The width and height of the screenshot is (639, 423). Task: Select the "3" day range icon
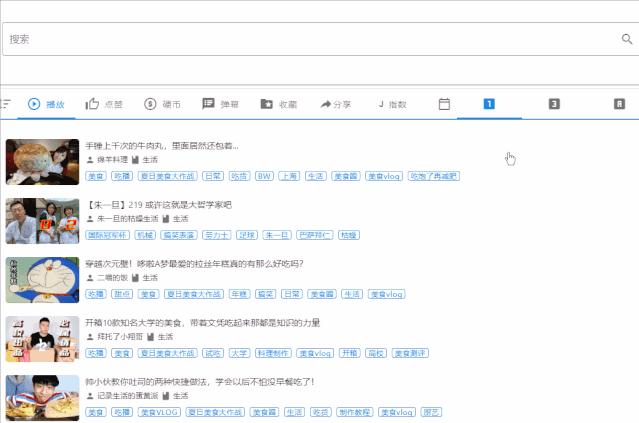pos(554,104)
